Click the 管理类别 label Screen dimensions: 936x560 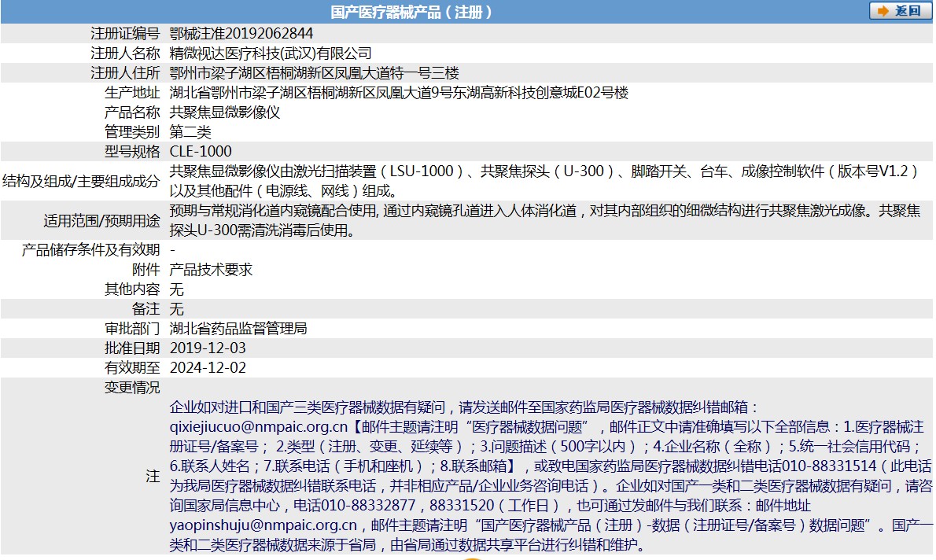click(x=132, y=132)
